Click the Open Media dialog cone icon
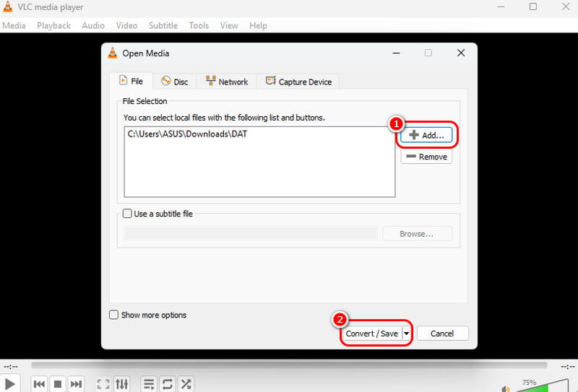 [x=113, y=53]
